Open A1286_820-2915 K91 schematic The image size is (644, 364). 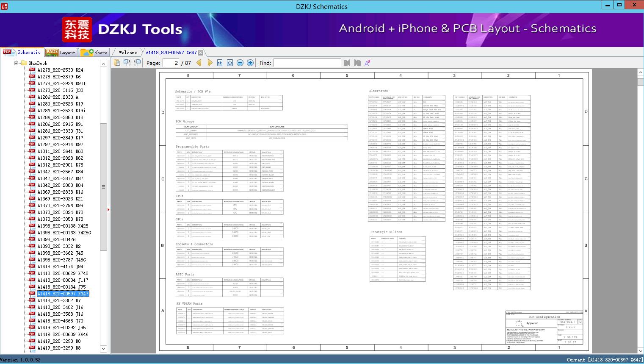click(60, 124)
